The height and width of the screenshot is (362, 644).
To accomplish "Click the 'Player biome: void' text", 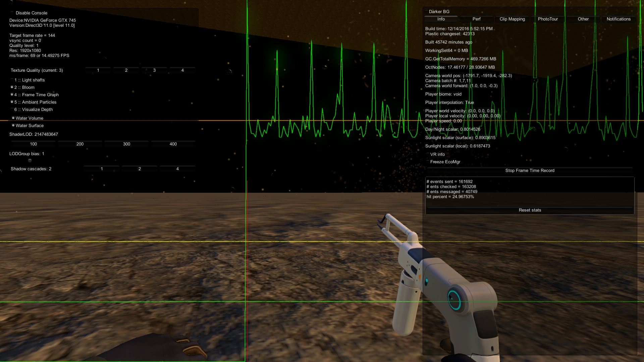I will [x=443, y=94].
